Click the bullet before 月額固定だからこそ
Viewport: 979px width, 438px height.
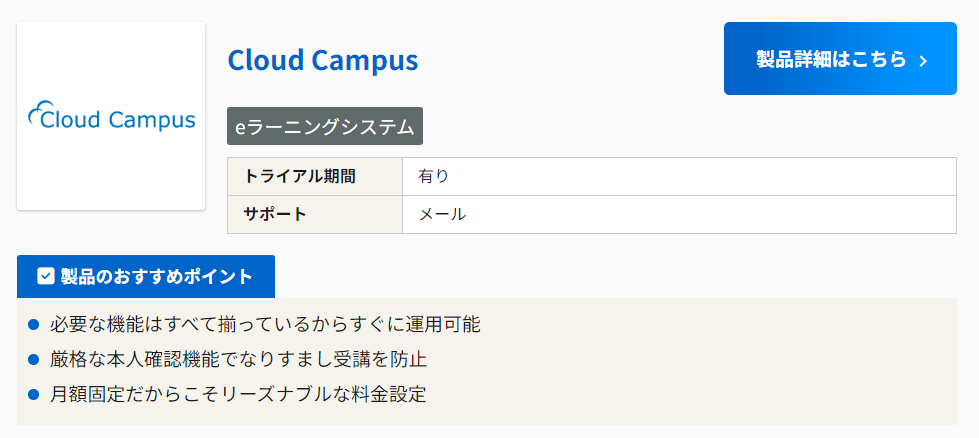pos(33,394)
